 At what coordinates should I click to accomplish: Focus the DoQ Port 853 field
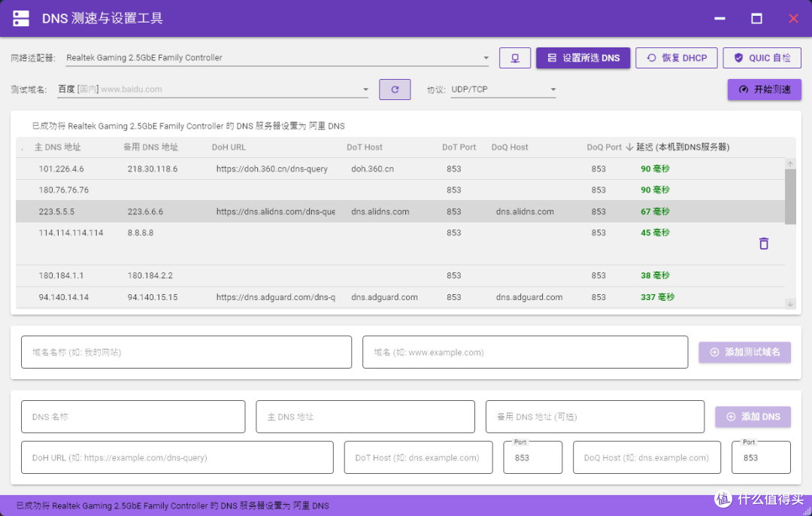(x=761, y=457)
